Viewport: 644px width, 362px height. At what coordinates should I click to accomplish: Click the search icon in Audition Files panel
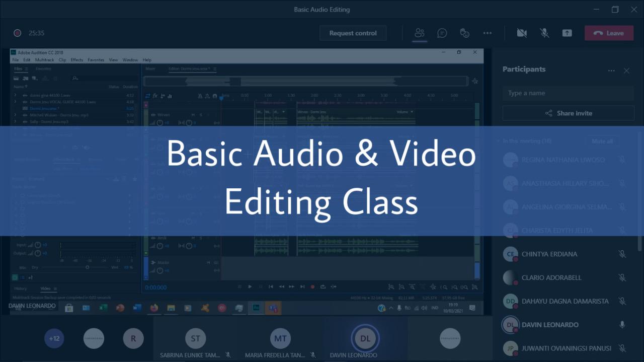(75, 79)
